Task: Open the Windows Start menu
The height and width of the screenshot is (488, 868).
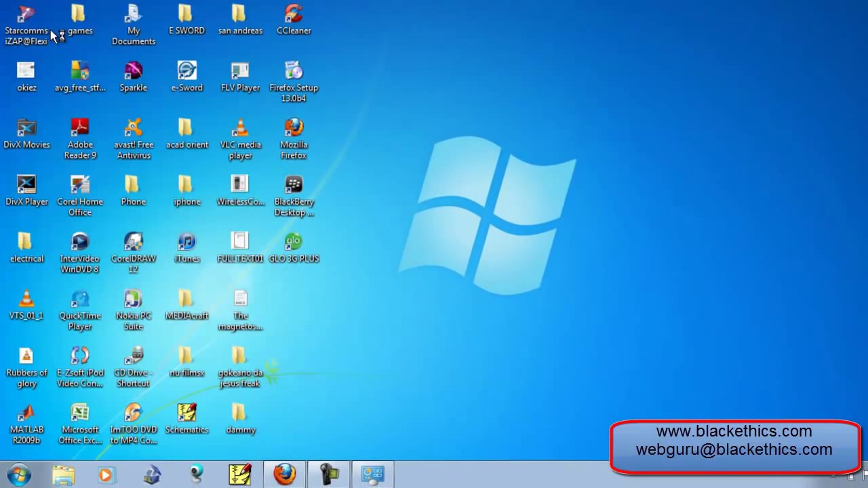Action: (x=19, y=474)
